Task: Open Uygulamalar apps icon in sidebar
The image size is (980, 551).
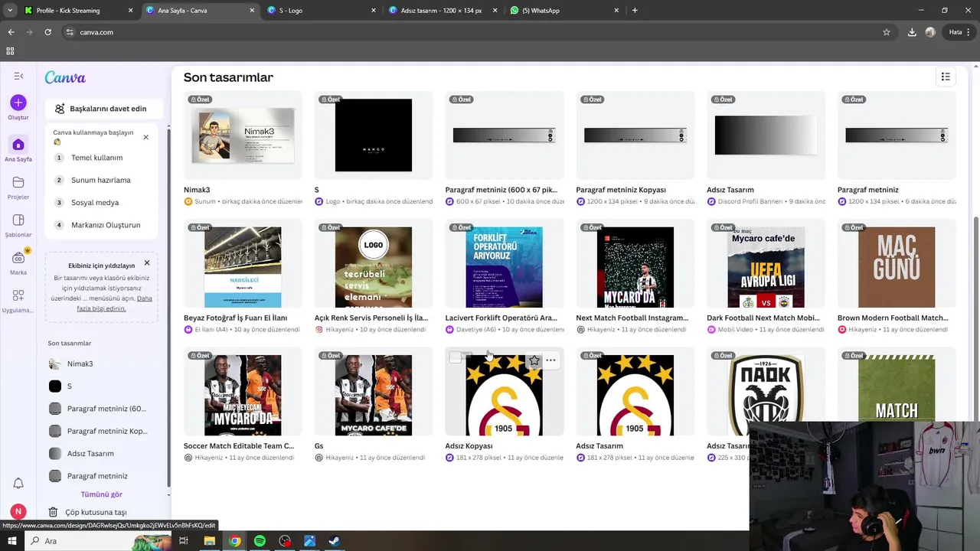Action: [18, 295]
